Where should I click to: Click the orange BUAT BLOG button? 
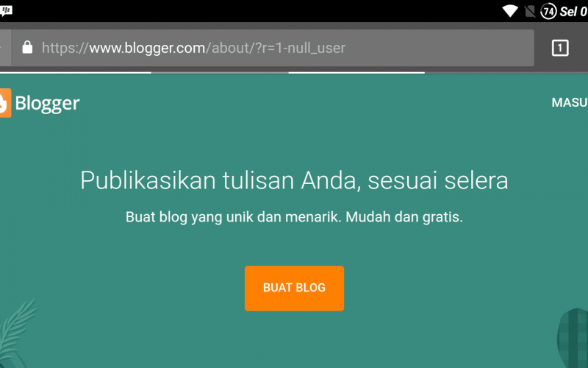pos(295,289)
